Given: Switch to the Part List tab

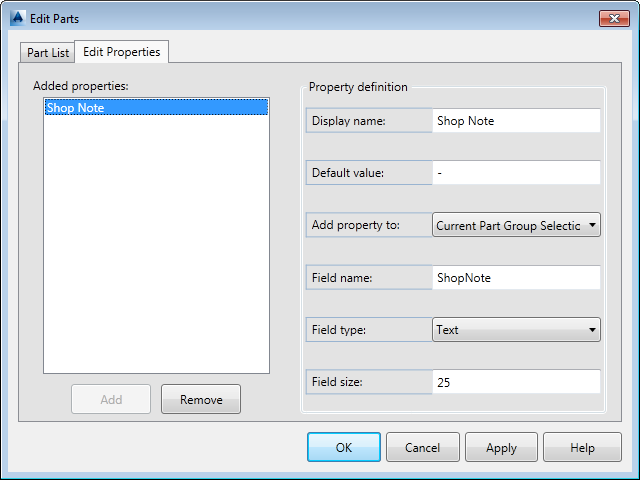Looking at the screenshot, I should (47, 53).
